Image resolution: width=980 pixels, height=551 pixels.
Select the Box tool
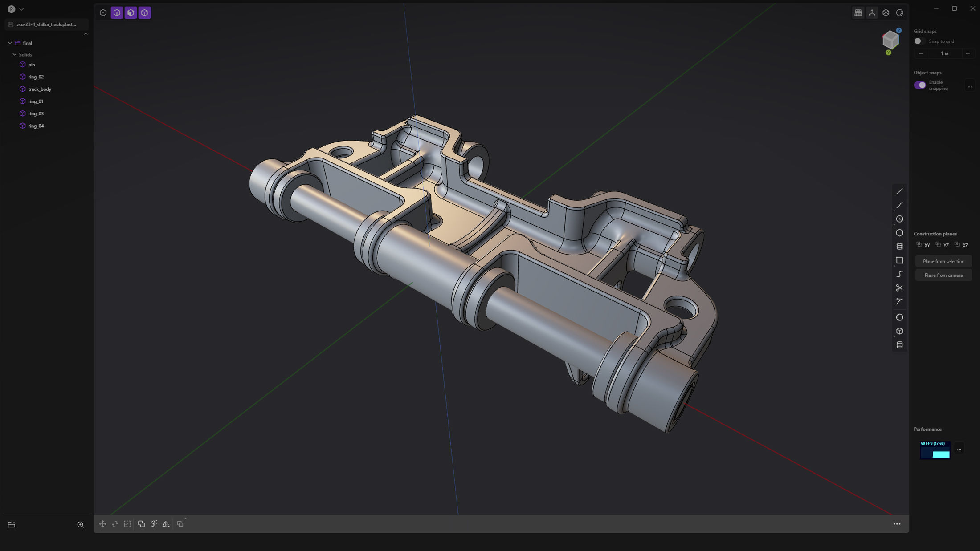899,331
